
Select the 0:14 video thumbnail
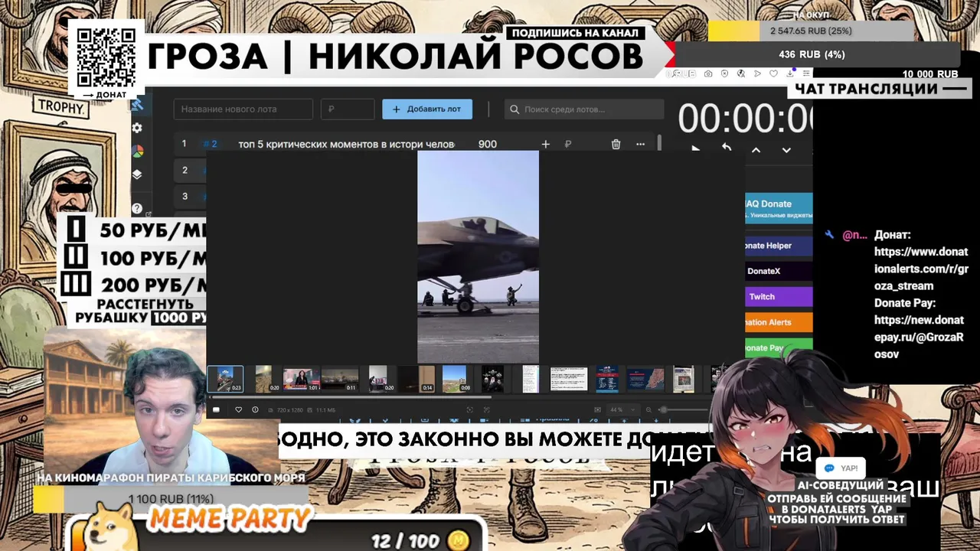click(416, 379)
